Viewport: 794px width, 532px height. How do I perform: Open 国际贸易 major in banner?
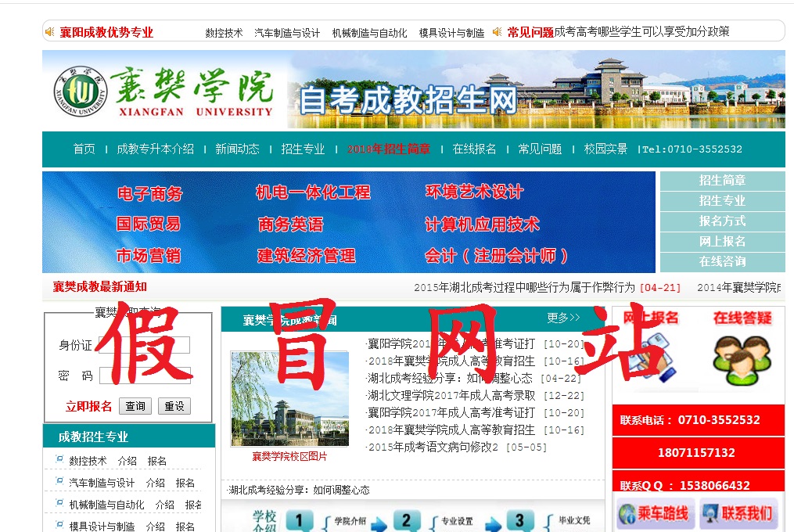point(149,224)
